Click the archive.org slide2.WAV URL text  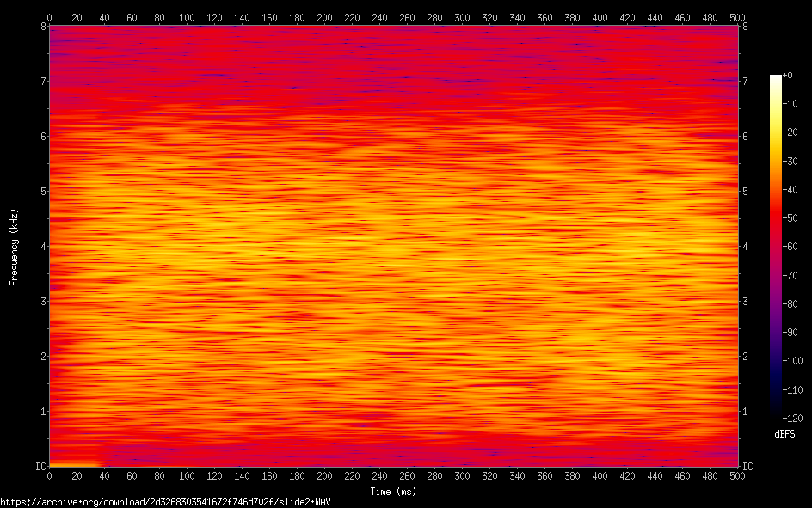tap(165, 501)
